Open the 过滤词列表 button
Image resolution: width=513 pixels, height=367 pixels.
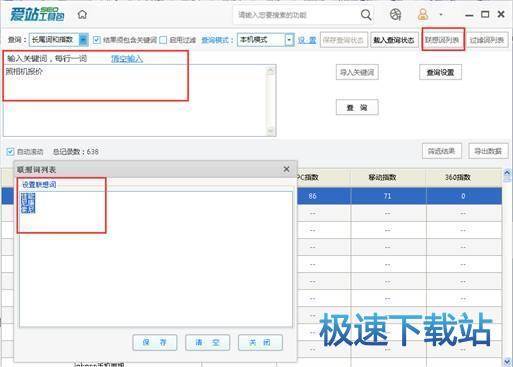click(487, 40)
